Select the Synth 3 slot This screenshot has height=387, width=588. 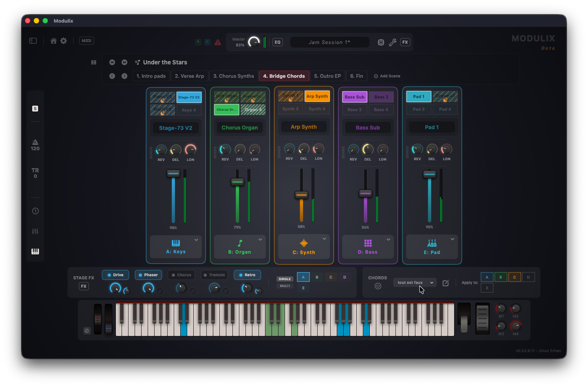click(x=290, y=109)
